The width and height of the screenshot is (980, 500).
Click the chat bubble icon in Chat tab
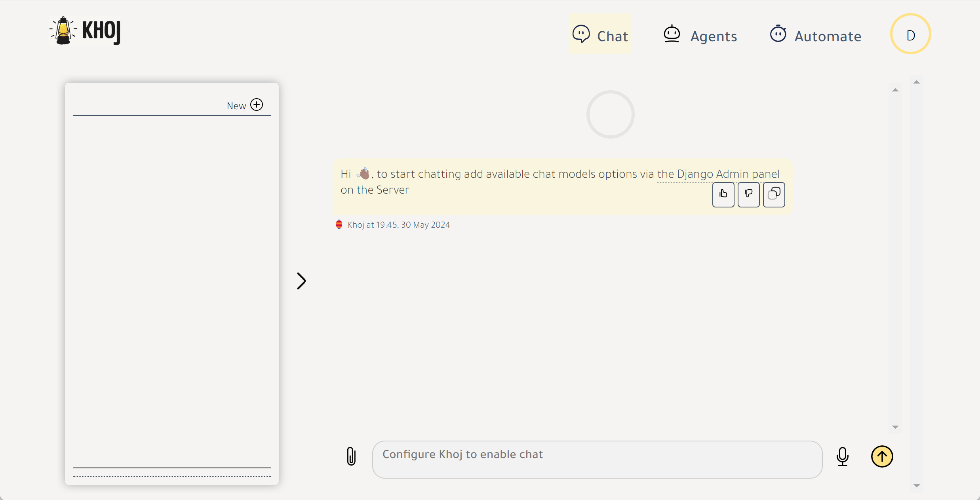[x=581, y=34]
